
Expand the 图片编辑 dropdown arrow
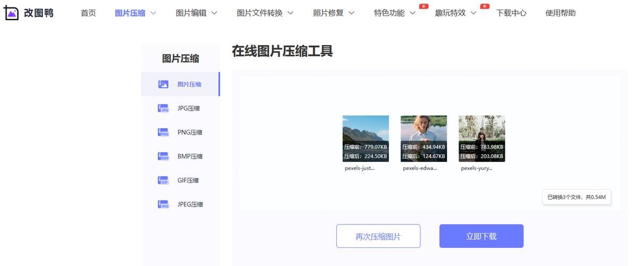pos(214,13)
